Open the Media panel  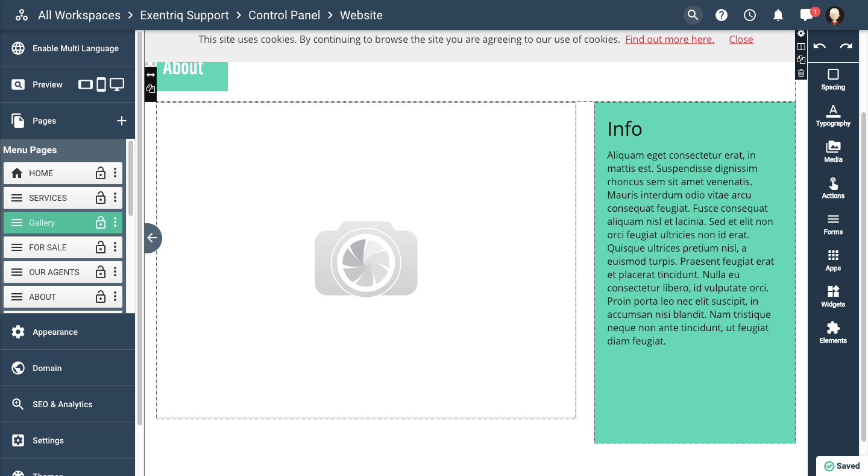click(x=833, y=151)
